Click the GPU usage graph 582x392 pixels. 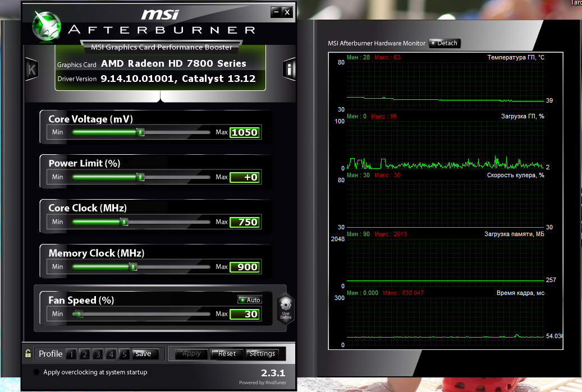click(446, 145)
